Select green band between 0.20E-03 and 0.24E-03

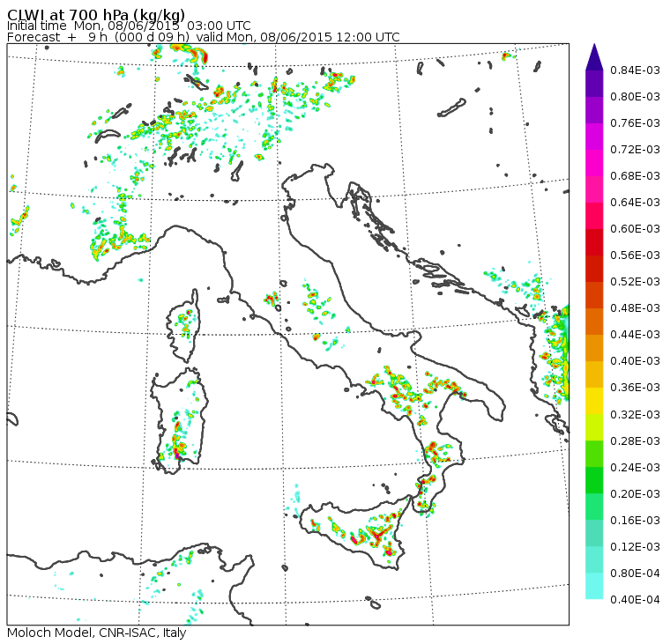(x=594, y=480)
